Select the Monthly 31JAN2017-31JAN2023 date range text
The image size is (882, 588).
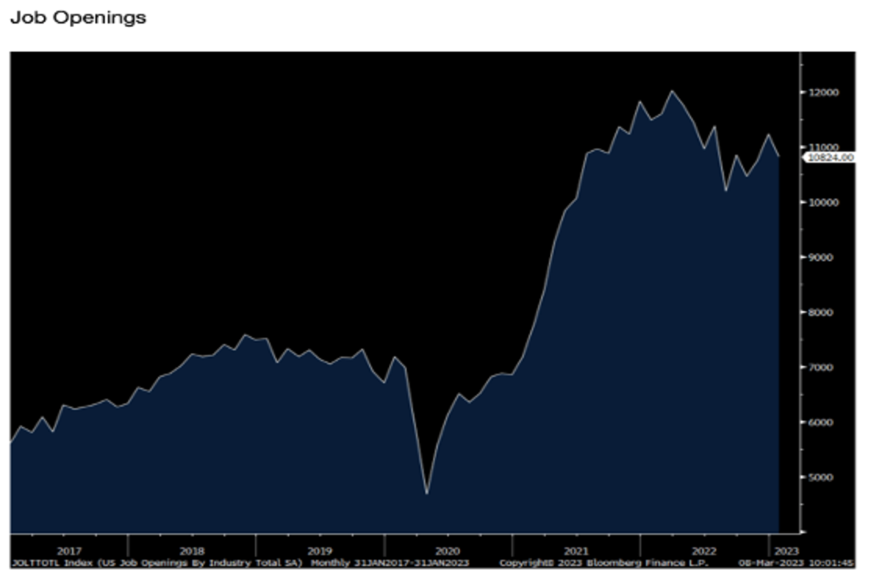click(x=390, y=563)
